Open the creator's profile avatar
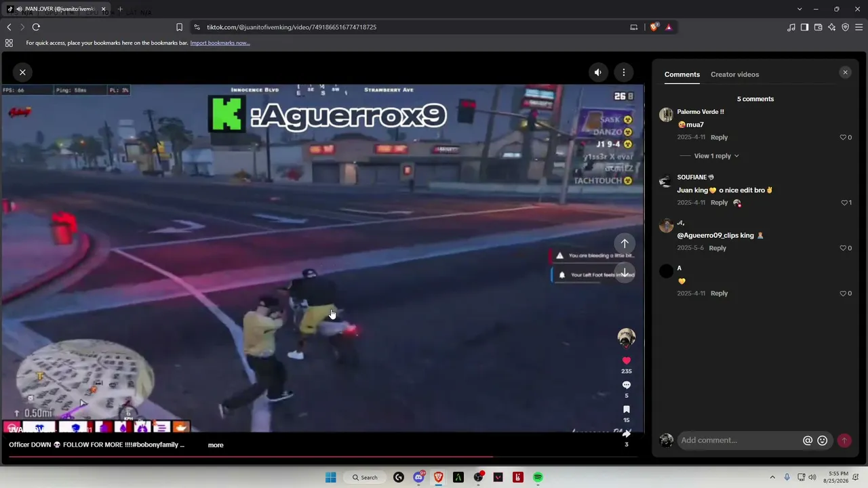The width and height of the screenshot is (868, 488). point(626,338)
